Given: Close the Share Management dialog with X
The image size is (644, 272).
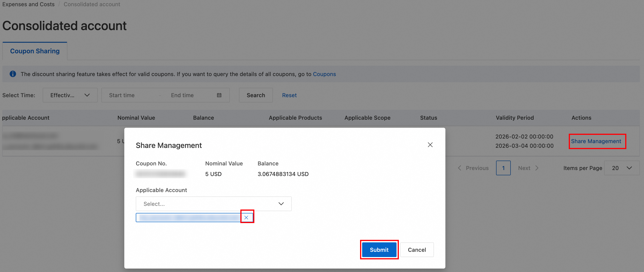Looking at the screenshot, I should click(x=430, y=145).
